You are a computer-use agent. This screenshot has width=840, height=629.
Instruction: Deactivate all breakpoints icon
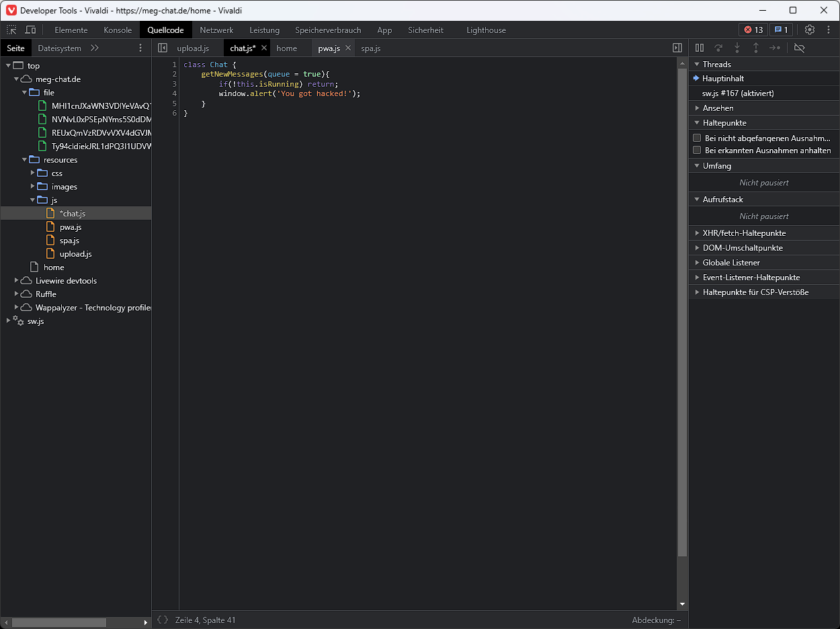pos(799,48)
